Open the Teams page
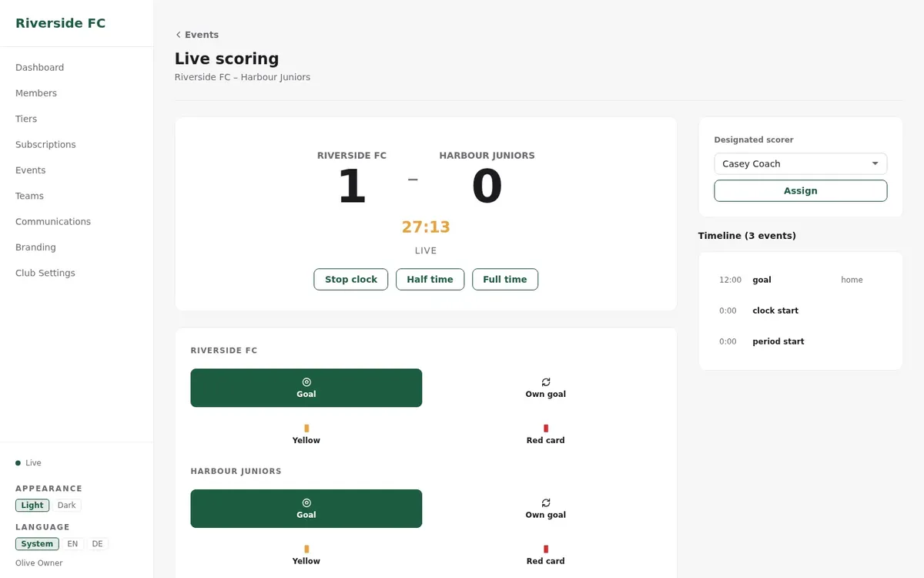The width and height of the screenshot is (924, 578). click(29, 196)
